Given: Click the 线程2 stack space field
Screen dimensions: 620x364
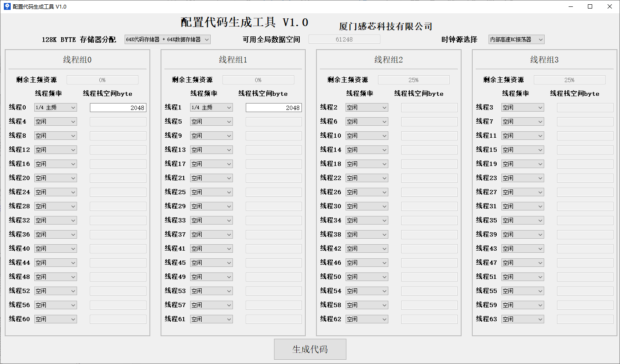Looking at the screenshot, I should [429, 108].
